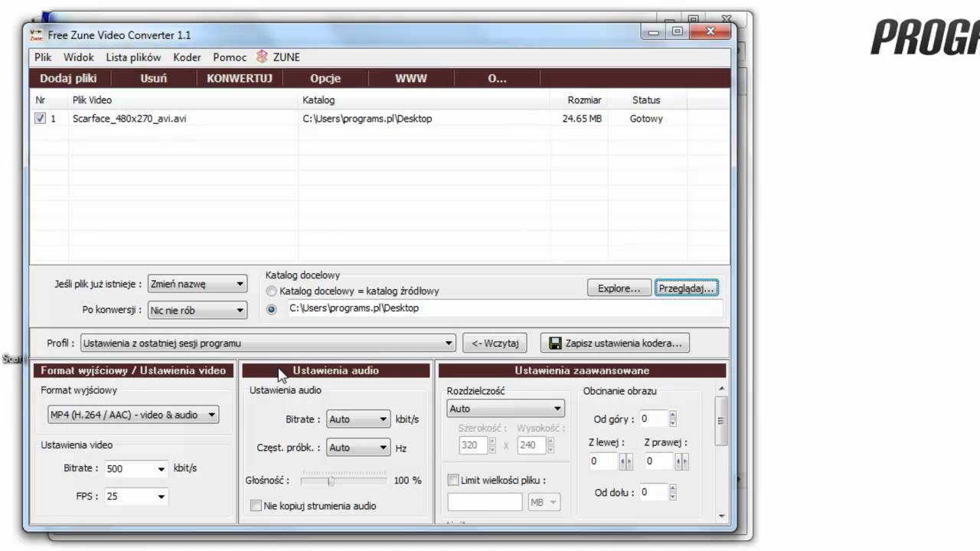Uncheck the Scarface file row checkbox
The width and height of the screenshot is (980, 551).
coord(40,119)
